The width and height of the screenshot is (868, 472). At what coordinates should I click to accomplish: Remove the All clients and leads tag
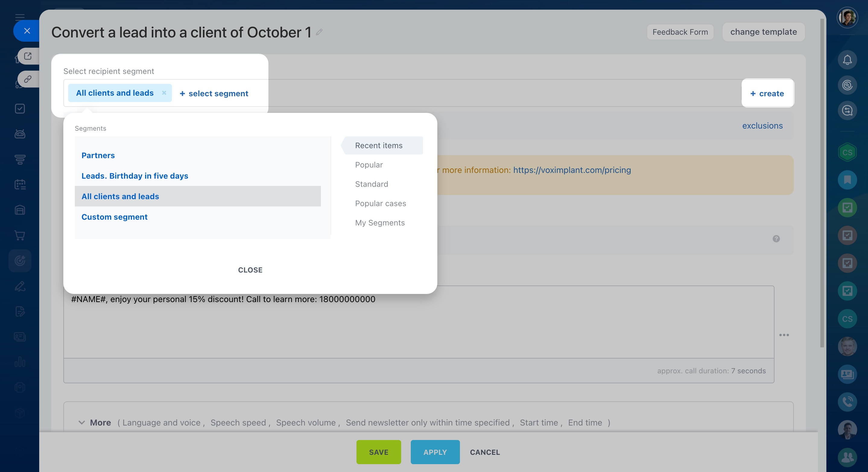click(164, 93)
